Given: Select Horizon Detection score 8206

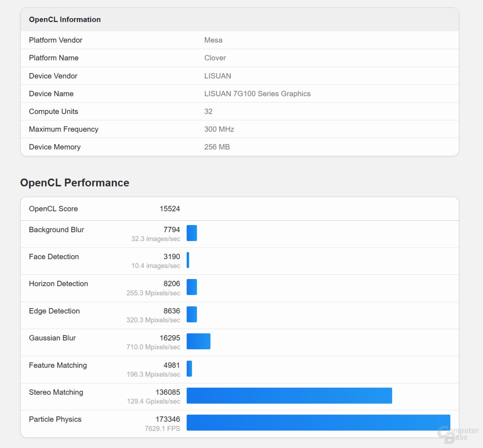Looking at the screenshot, I should coord(172,284).
